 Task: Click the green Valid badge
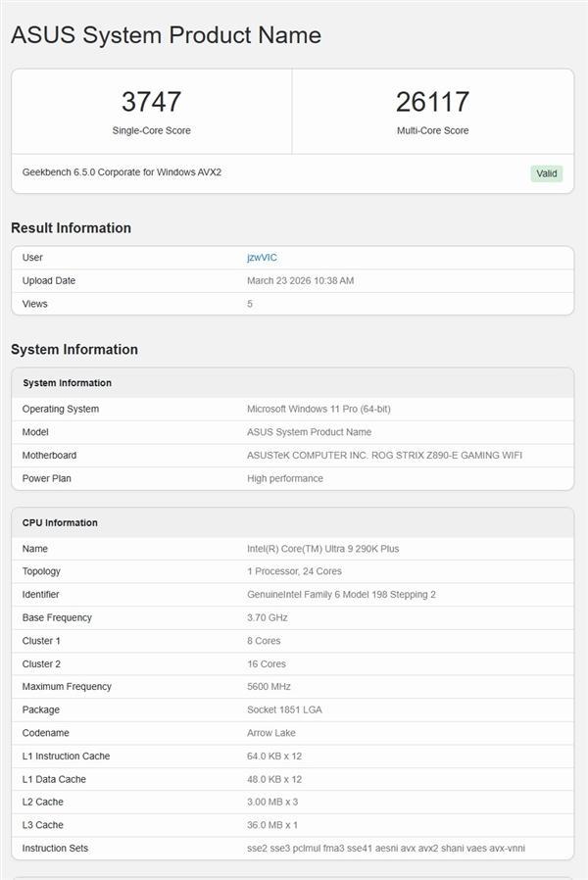pyautogui.click(x=547, y=173)
